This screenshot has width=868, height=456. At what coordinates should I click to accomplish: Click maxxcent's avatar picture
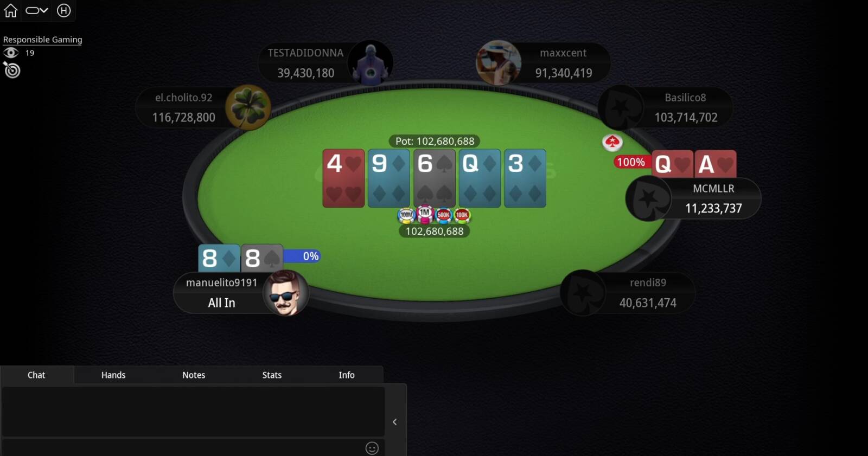(x=499, y=62)
